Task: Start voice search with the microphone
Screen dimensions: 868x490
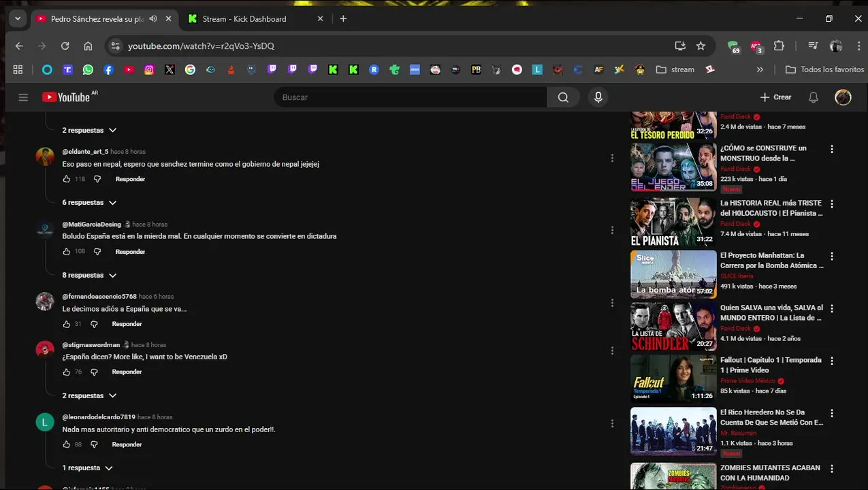Action: point(598,97)
